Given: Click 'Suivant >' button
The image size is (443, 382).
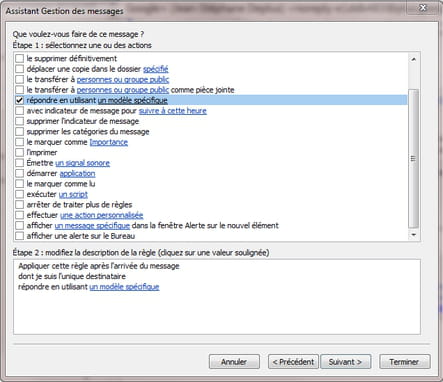Looking at the screenshot, I should point(345,362).
